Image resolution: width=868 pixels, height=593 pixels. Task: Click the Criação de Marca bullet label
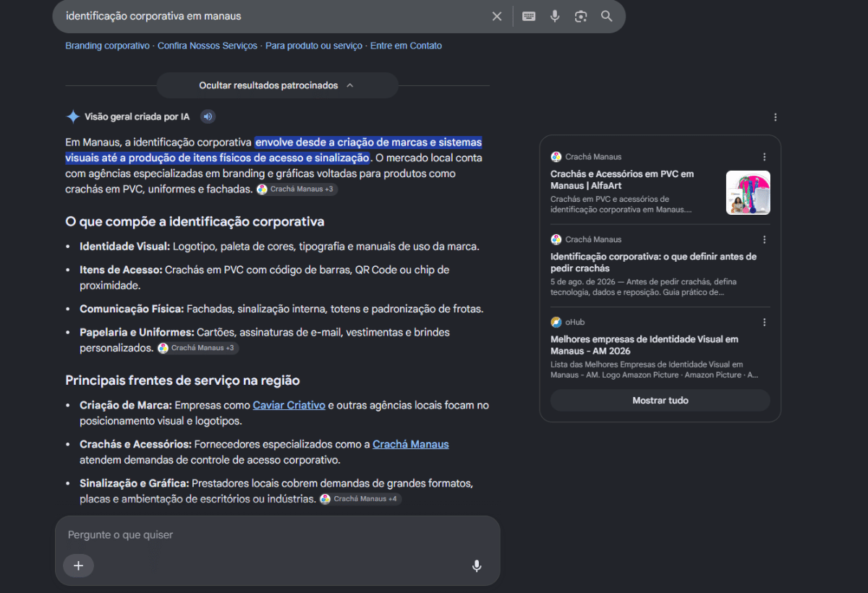[126, 405]
